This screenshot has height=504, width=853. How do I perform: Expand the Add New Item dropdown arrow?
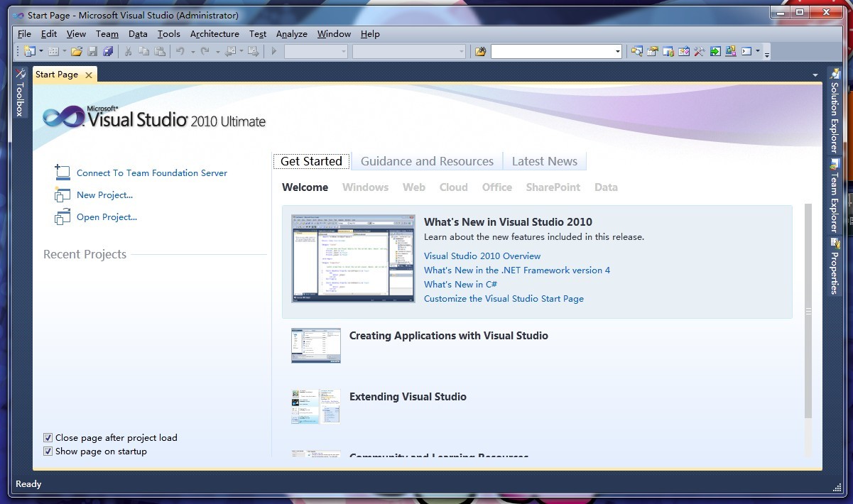pyautogui.click(x=65, y=51)
